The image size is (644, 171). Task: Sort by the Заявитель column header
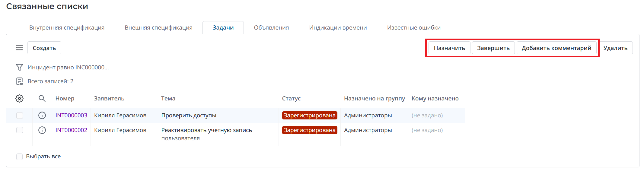109,99
